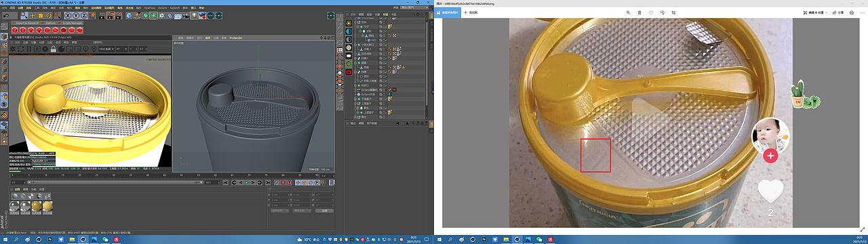Rotate the photo in Photos app
This screenshot has width=868, height=244.
pyautogui.click(x=662, y=12)
